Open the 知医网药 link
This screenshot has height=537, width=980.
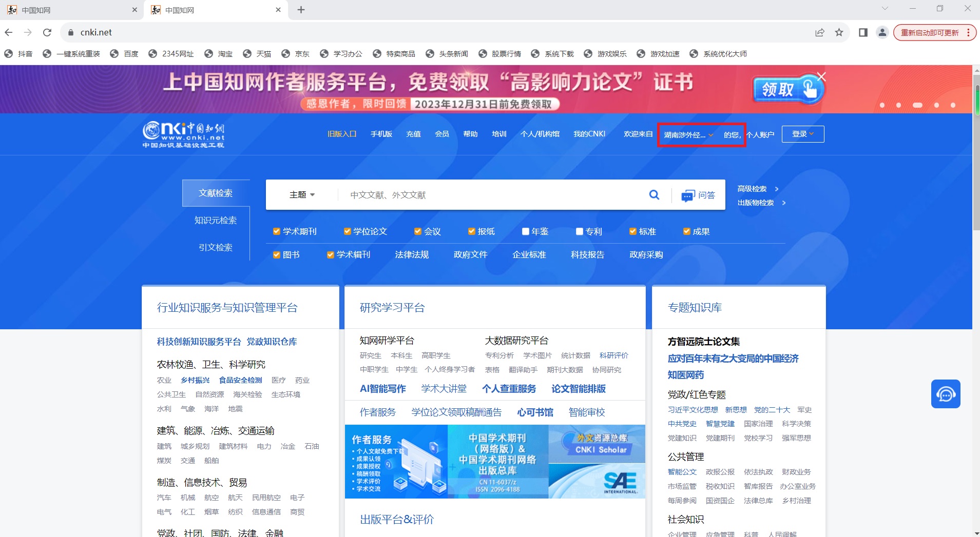click(x=686, y=375)
